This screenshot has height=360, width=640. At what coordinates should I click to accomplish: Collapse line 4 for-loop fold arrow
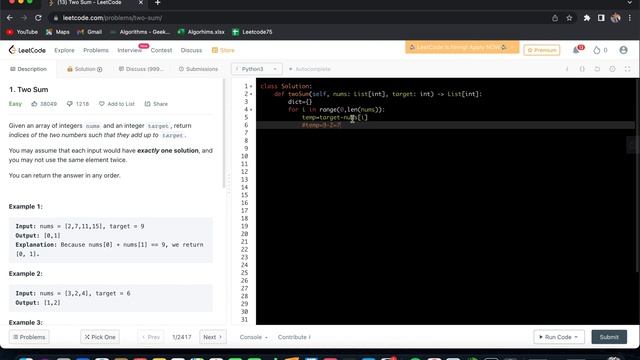coord(251,110)
